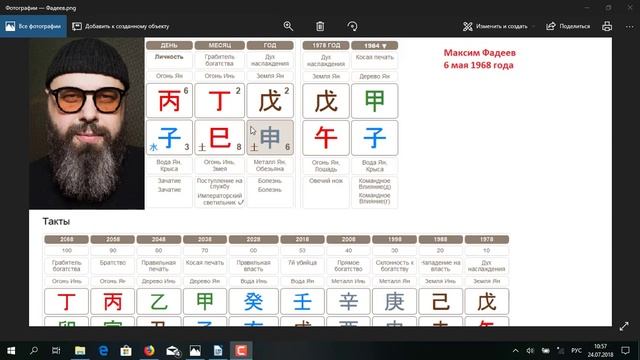The height and width of the screenshot is (360, 640).
Task: Open taskbar search magnifier
Action: [x=34, y=351]
